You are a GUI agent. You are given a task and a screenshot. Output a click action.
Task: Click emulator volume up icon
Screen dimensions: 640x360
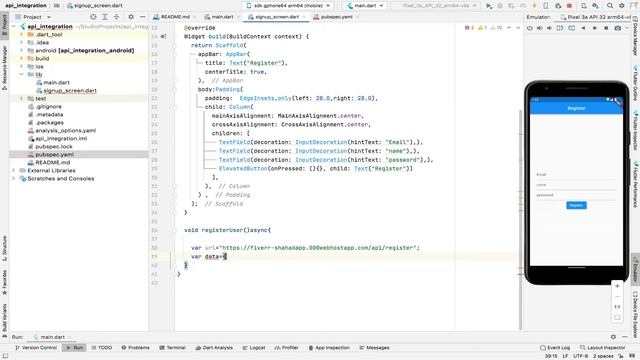[x=540, y=28]
